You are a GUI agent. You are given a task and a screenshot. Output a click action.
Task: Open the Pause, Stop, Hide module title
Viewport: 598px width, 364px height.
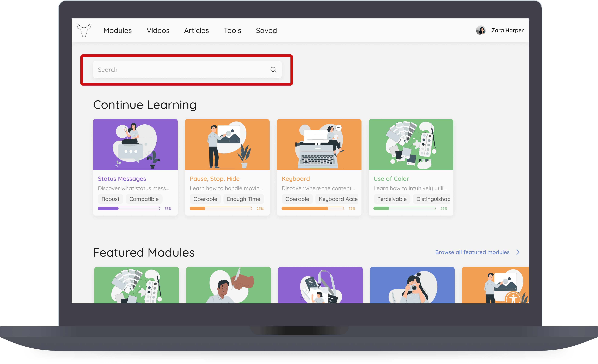215,179
